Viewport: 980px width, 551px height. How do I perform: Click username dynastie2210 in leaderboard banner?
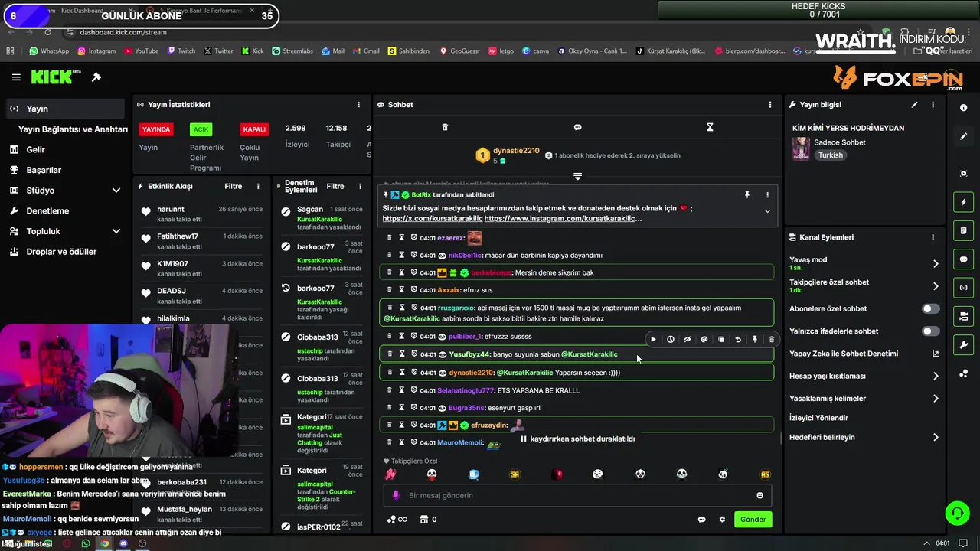pos(516,151)
